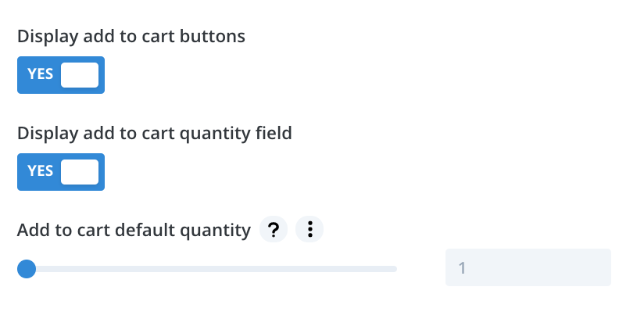Click the white knob on add to cart buttons toggle
The width and height of the screenshot is (644, 319).
tap(80, 75)
